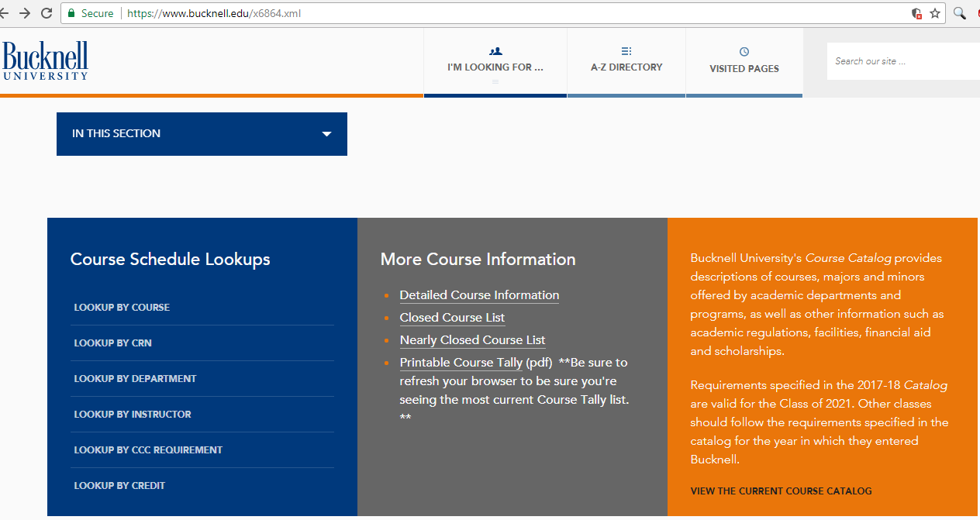Click the Bucknell University logo
The width and height of the screenshot is (980, 520).
[45, 60]
